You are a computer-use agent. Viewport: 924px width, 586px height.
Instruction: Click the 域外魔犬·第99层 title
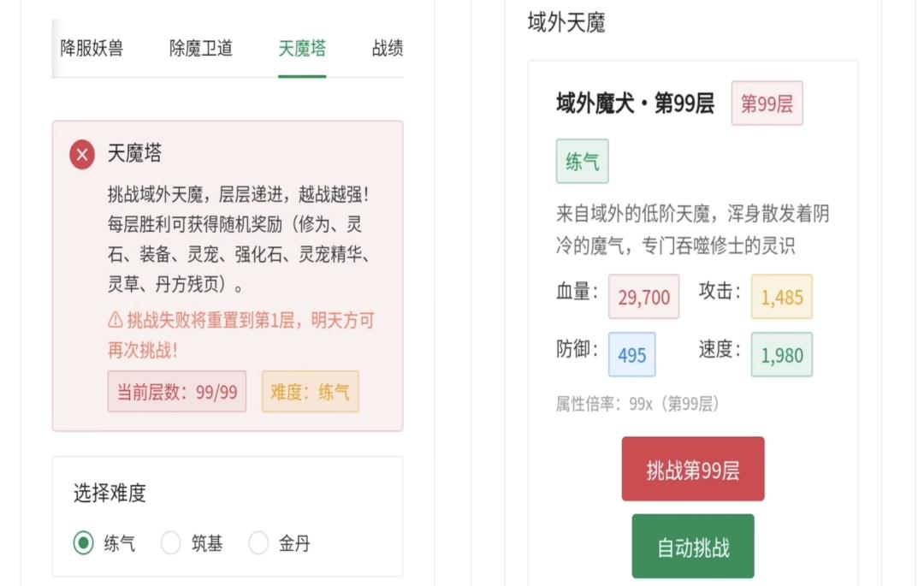tap(635, 104)
